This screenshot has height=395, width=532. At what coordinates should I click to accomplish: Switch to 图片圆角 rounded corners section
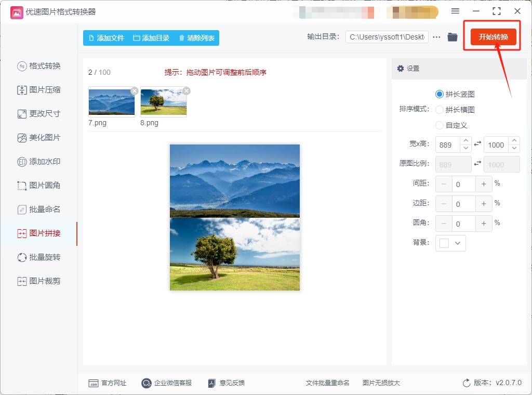click(38, 185)
